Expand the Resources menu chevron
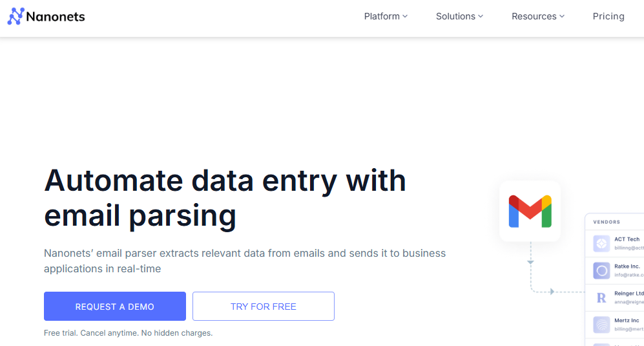Image resolution: width=644 pixels, height=346 pixels. (562, 16)
